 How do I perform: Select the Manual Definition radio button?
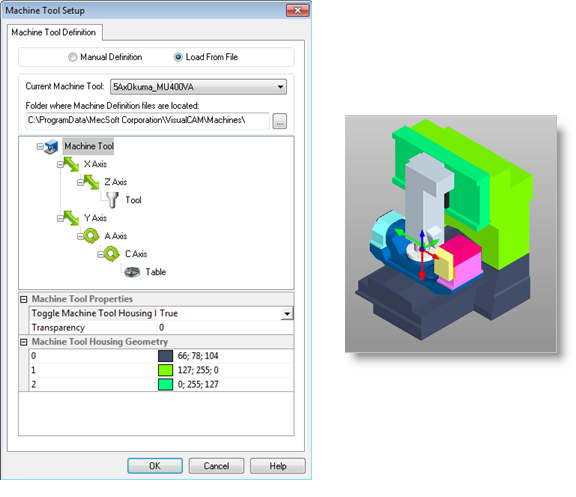tap(72, 57)
